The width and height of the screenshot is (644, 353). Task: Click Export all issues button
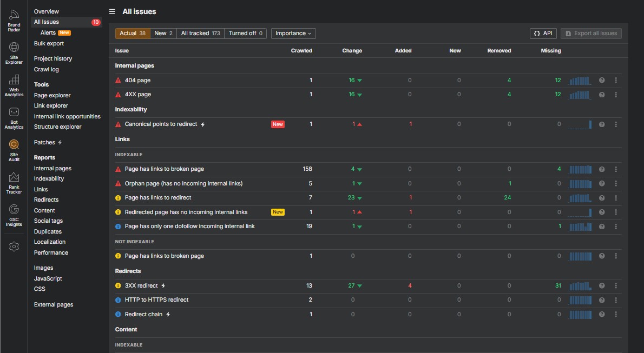591,34
